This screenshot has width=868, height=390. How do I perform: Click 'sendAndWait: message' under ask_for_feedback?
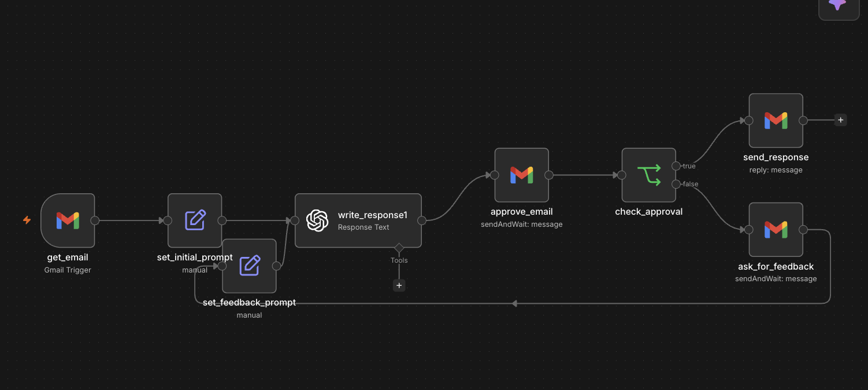(x=776, y=278)
